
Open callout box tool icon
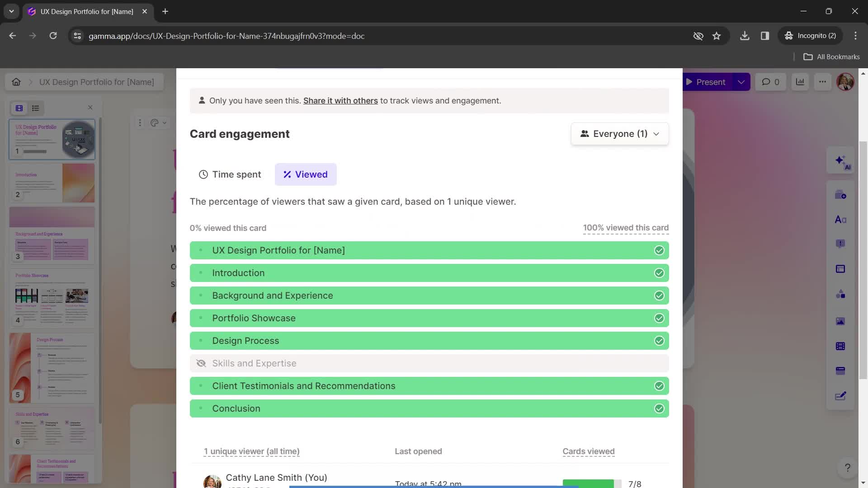point(840,244)
